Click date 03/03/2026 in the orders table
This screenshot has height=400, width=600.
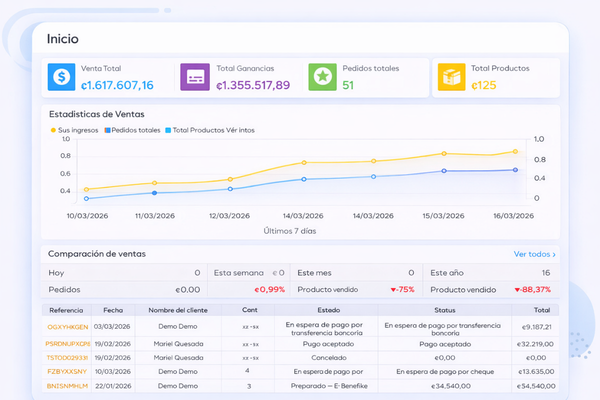pos(112,327)
